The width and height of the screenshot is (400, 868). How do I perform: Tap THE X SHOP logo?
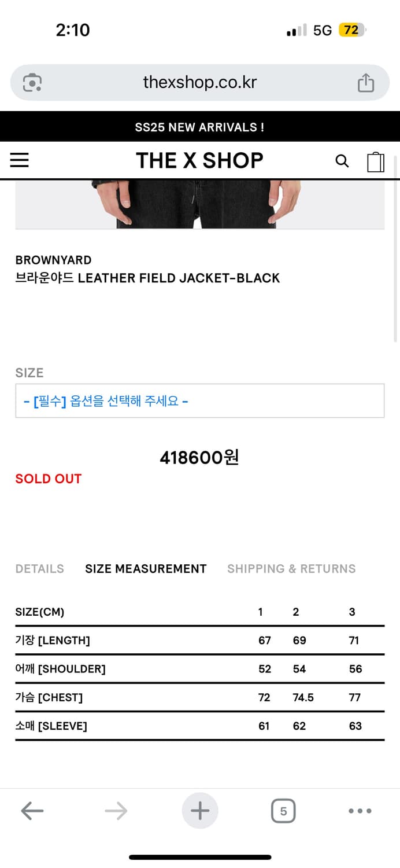tap(199, 160)
